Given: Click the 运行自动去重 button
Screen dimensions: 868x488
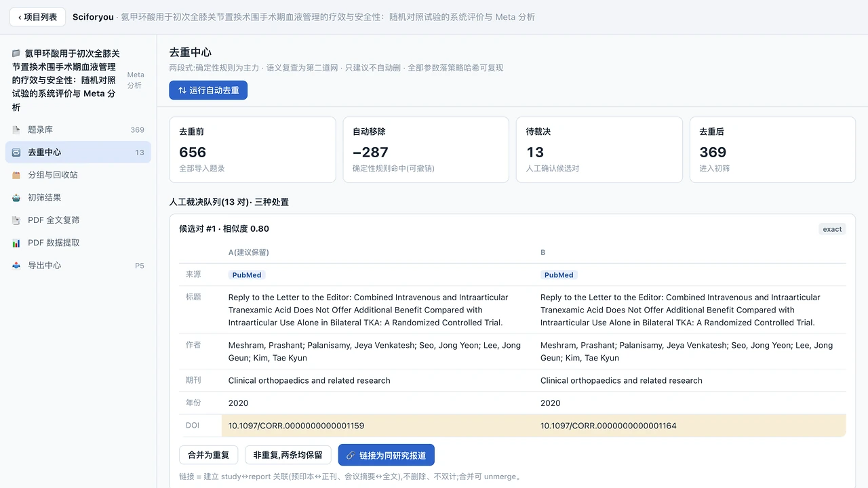Looking at the screenshot, I should [208, 90].
